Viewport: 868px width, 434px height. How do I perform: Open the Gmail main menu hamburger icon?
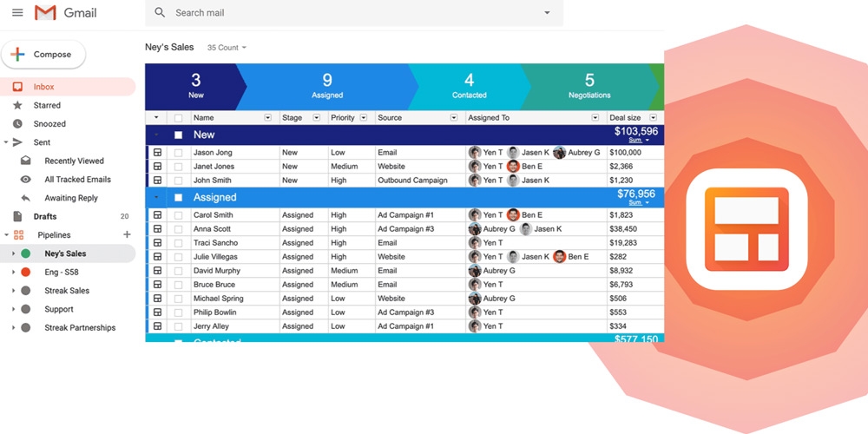(x=17, y=13)
